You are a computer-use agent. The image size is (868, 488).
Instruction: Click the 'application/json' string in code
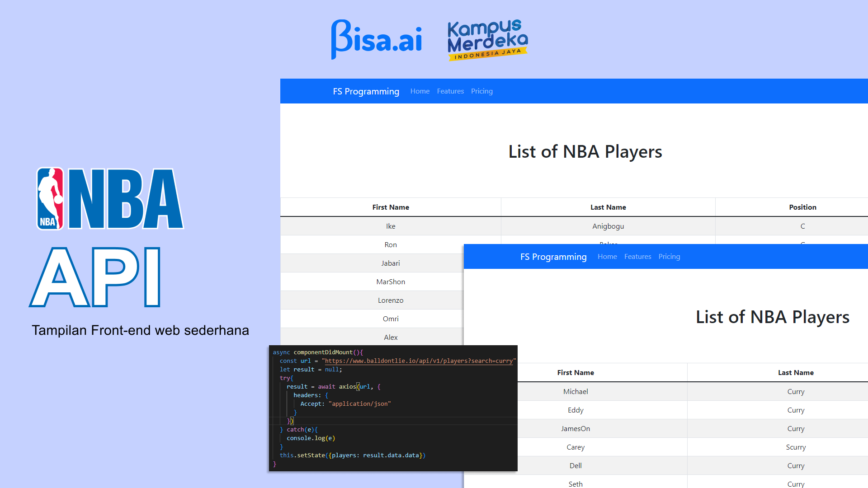click(x=359, y=404)
